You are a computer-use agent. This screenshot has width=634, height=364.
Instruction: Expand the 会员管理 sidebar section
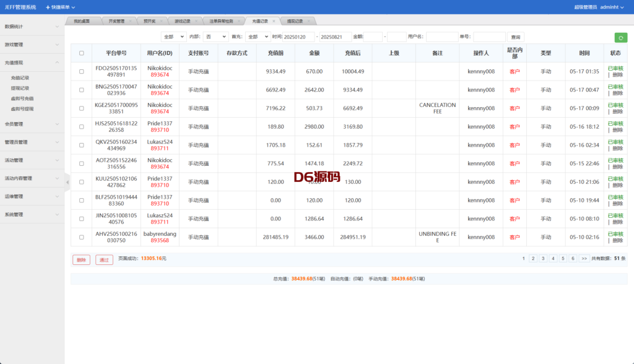click(x=32, y=124)
